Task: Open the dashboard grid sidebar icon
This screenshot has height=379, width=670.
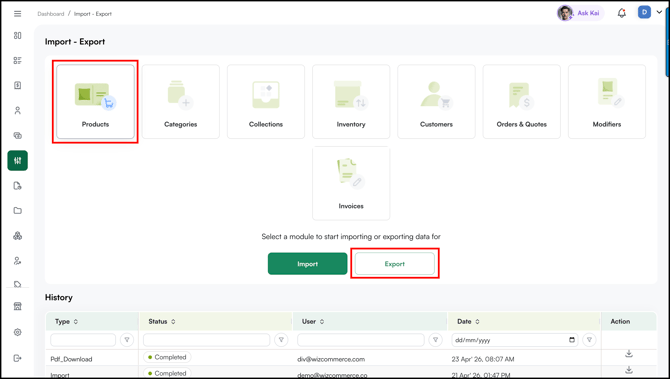Action: [x=18, y=35]
